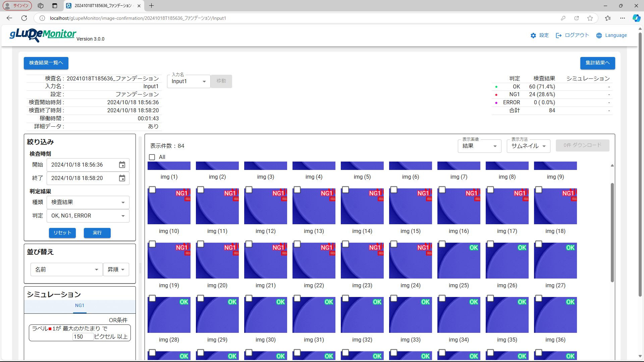Add this page to favorites
Viewport: 644px width, 362px height.
[x=590, y=18]
